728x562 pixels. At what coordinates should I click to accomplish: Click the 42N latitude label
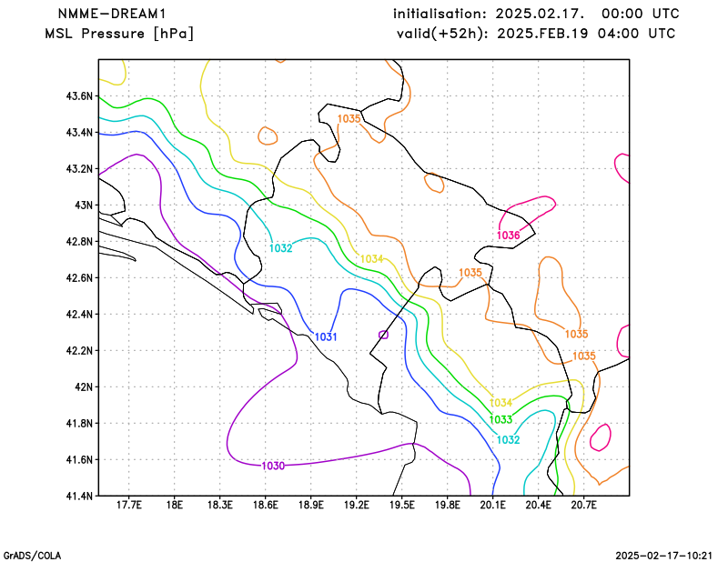click(84, 387)
